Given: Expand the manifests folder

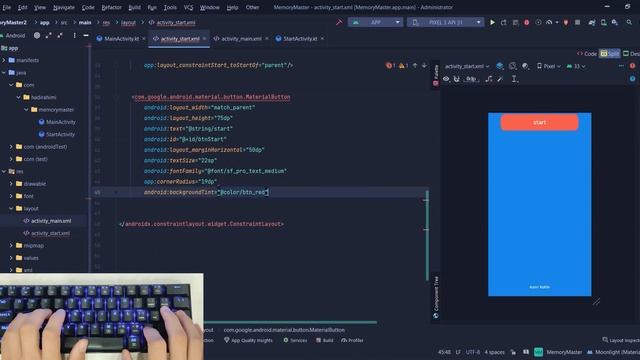Looking at the screenshot, I should [x=4, y=60].
